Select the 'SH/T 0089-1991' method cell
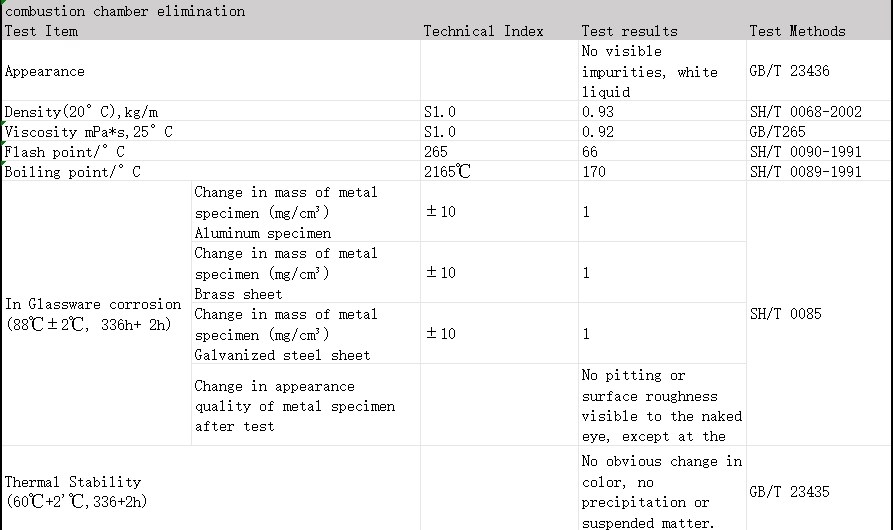The height and width of the screenshot is (530, 893). (805, 171)
